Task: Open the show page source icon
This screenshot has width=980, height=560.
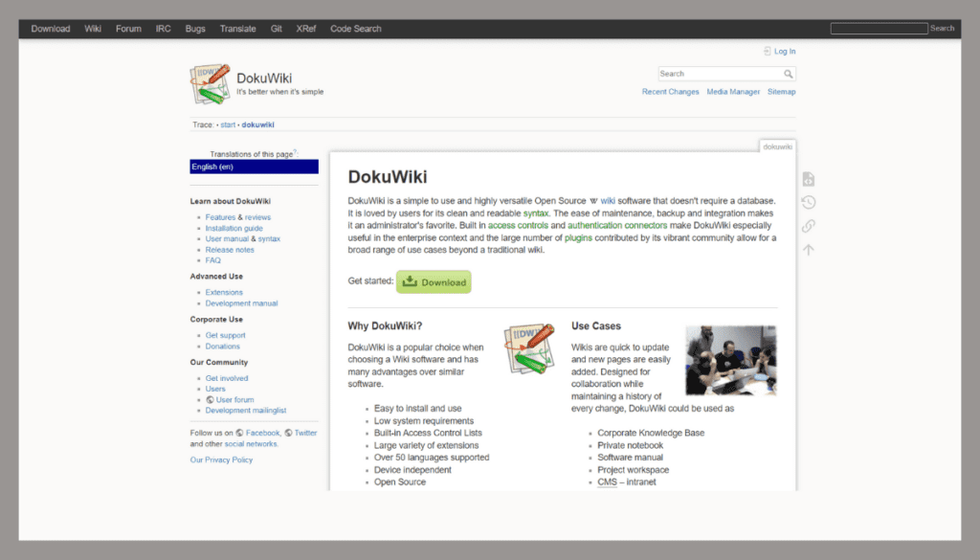Action: (808, 179)
